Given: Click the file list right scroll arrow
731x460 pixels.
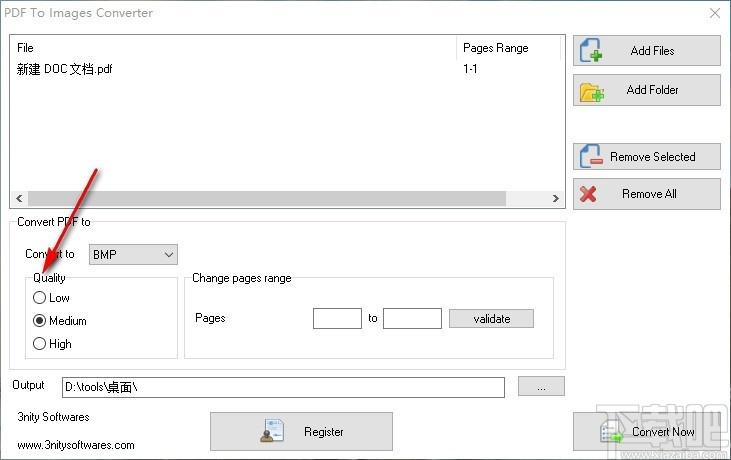Looking at the screenshot, I should click(555, 198).
